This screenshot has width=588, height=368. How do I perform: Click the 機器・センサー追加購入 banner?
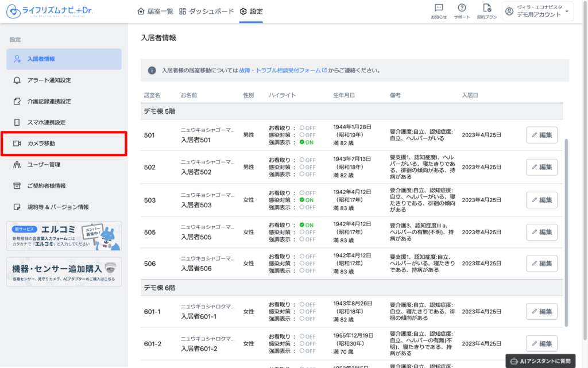63,272
